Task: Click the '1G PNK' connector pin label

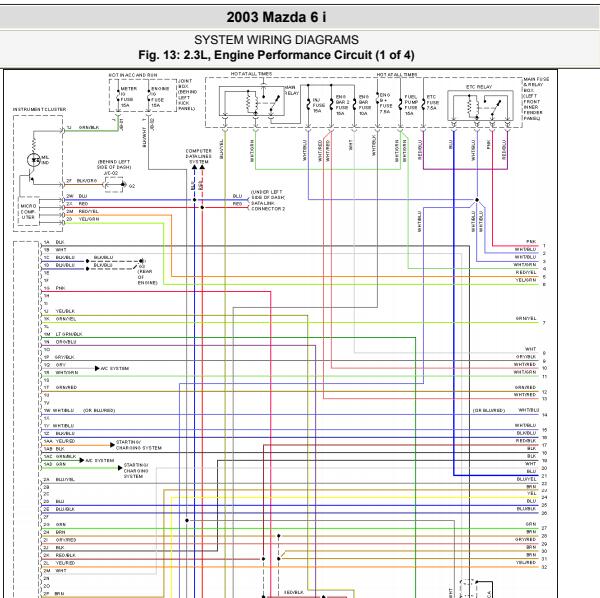Action: click(55, 288)
